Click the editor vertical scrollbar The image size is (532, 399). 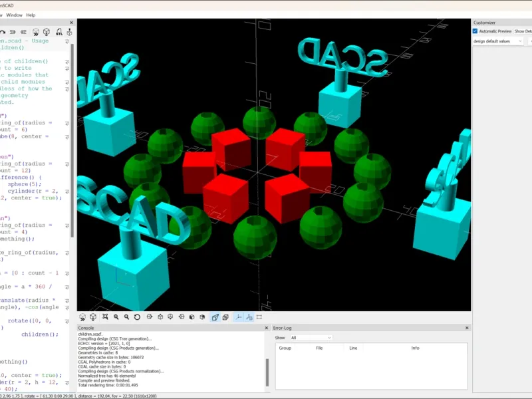(72, 141)
